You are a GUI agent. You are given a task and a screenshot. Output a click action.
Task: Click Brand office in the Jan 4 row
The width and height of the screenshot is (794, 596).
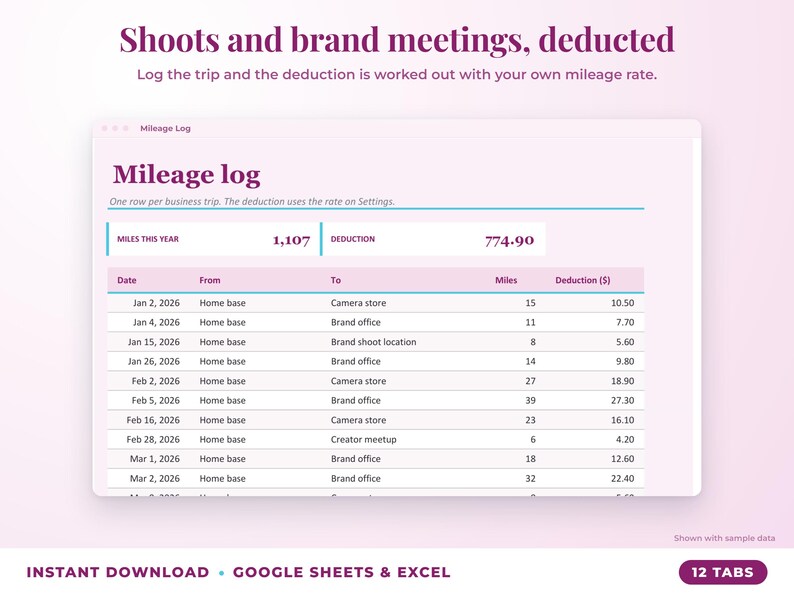pos(355,322)
